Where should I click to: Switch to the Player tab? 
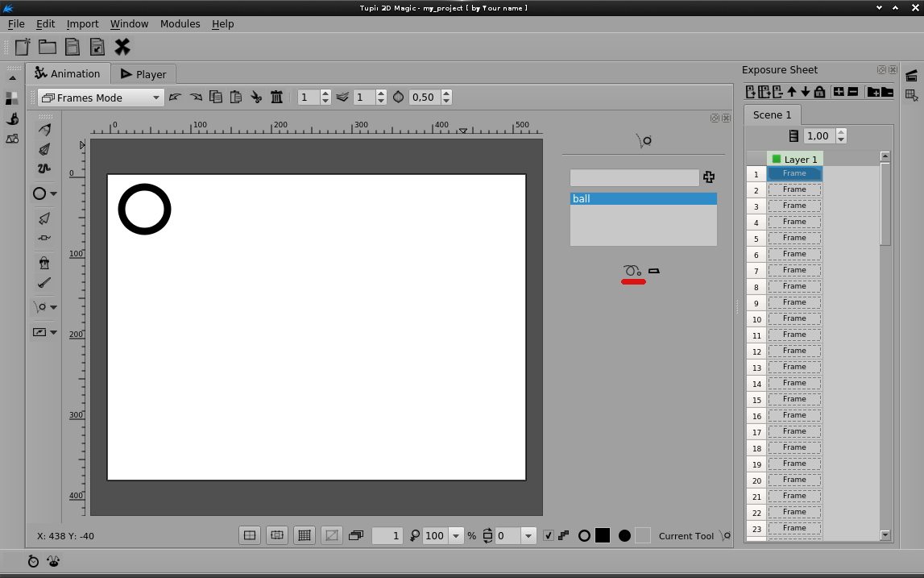(143, 74)
